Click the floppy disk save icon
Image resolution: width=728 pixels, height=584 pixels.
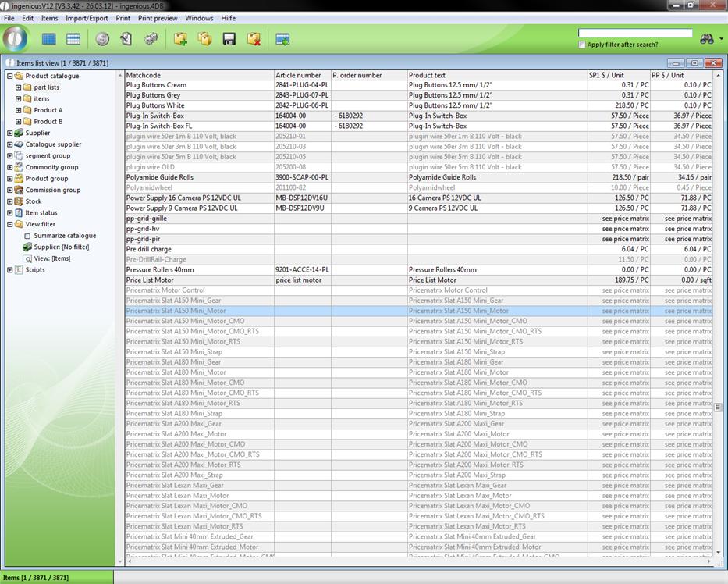pos(229,39)
